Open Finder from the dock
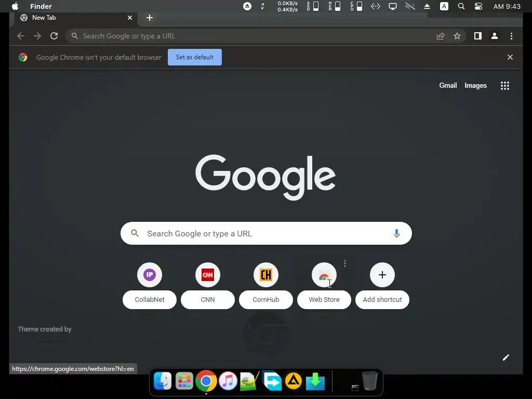Screen dimensions: 532x399 (163, 381)
